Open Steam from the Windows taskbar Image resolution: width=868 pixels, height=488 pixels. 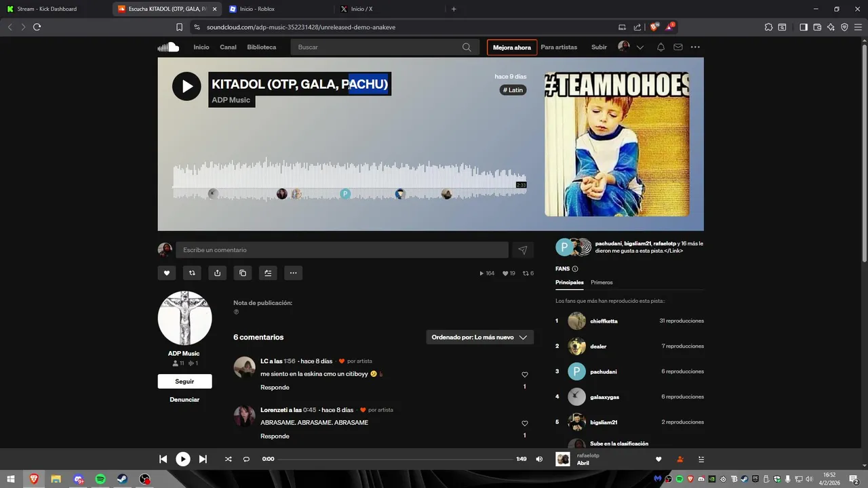[122, 479]
